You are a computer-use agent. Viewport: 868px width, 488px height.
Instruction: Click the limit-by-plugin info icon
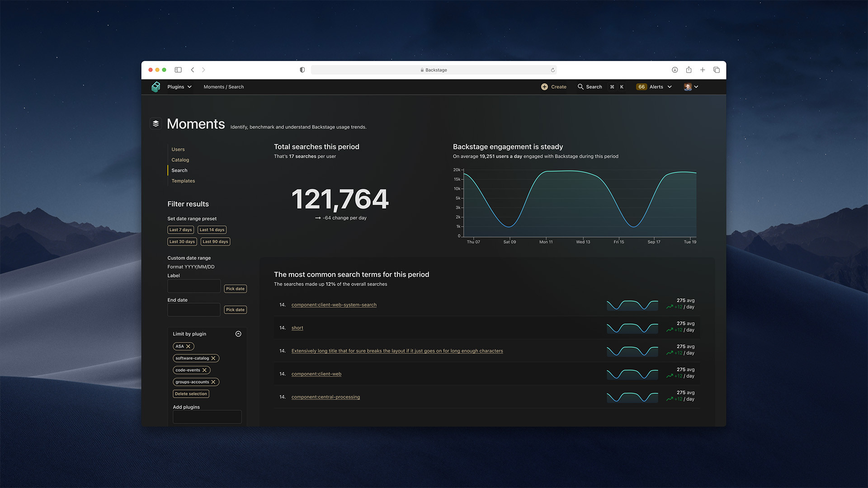238,333
